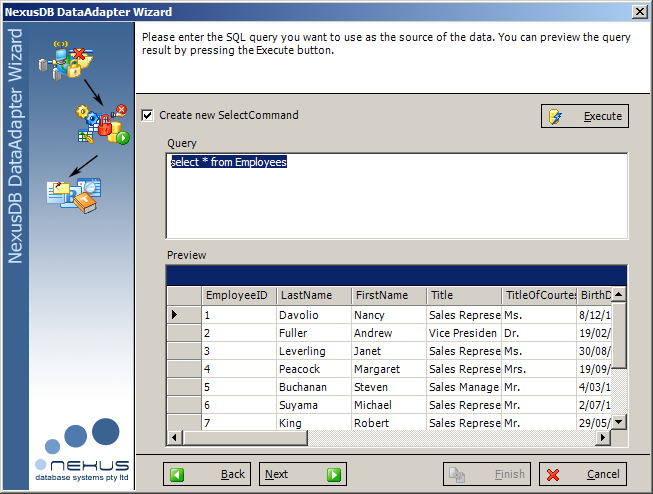Image resolution: width=653 pixels, height=494 pixels.
Task: Select the Peacock last name cell
Action: point(314,369)
